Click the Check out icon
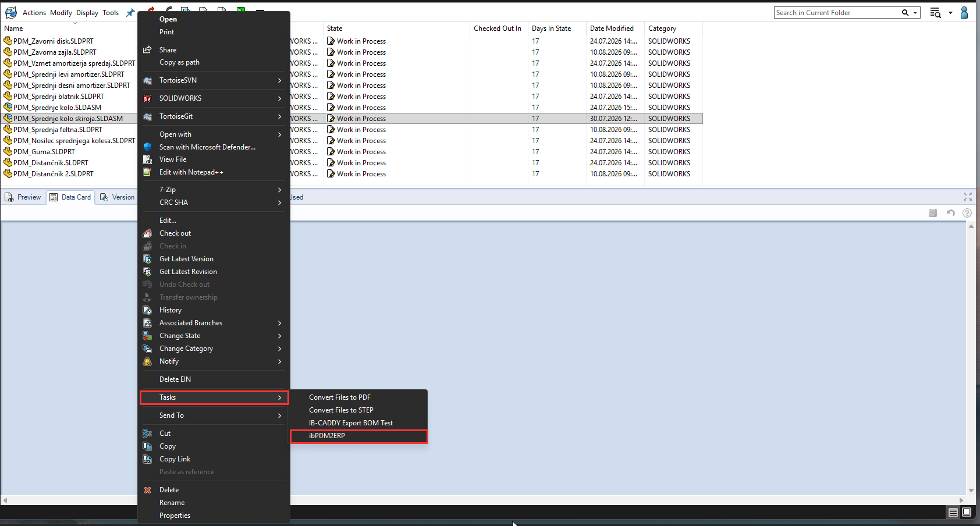The image size is (980, 526). click(148, 233)
